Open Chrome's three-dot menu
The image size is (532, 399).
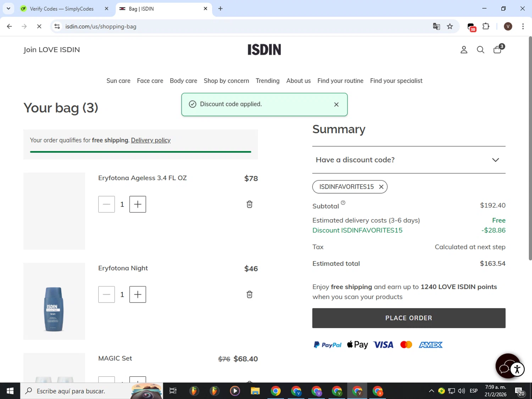click(523, 26)
